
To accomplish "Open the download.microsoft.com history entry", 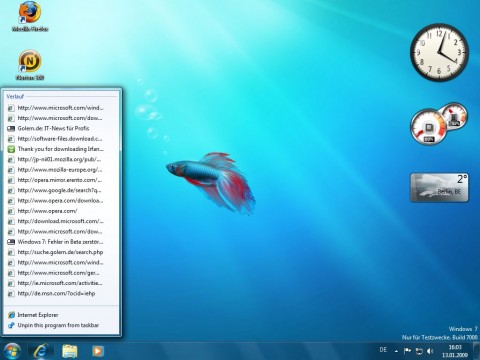I will coord(61,221).
